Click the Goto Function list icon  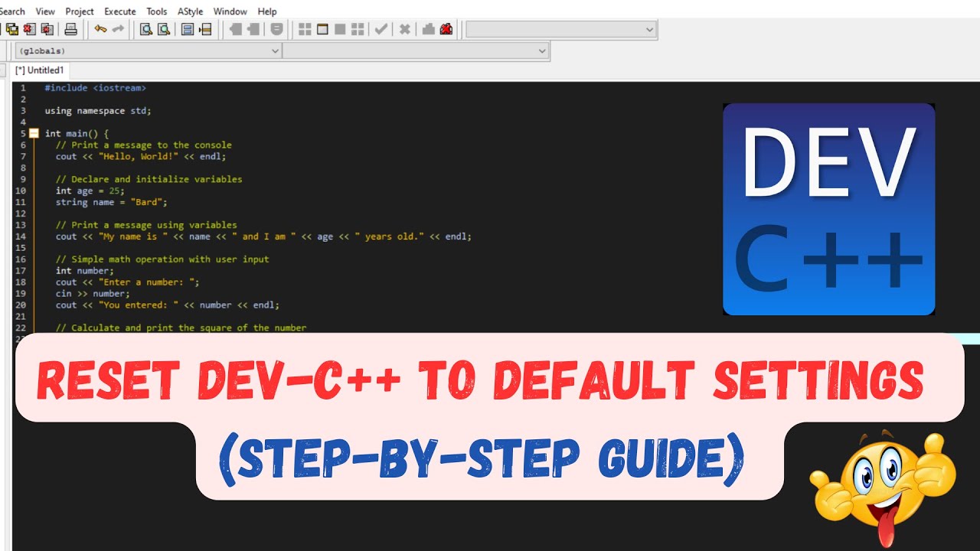188,29
